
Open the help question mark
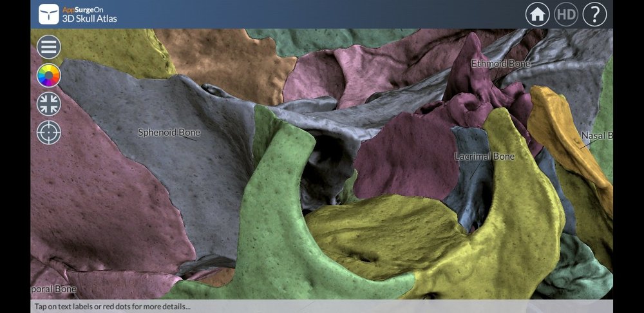click(x=594, y=14)
